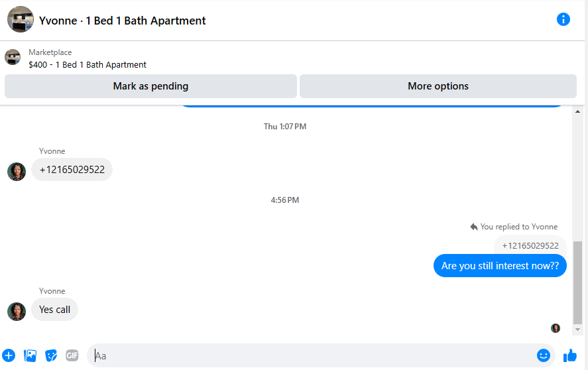Open More options for the listing
This screenshot has height=370, width=588.
click(438, 86)
